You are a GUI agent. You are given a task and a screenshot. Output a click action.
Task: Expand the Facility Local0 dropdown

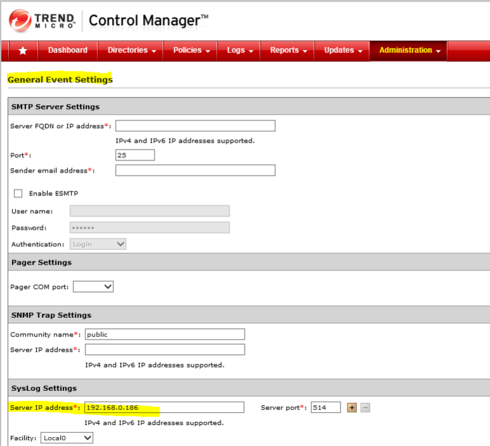coord(67,438)
